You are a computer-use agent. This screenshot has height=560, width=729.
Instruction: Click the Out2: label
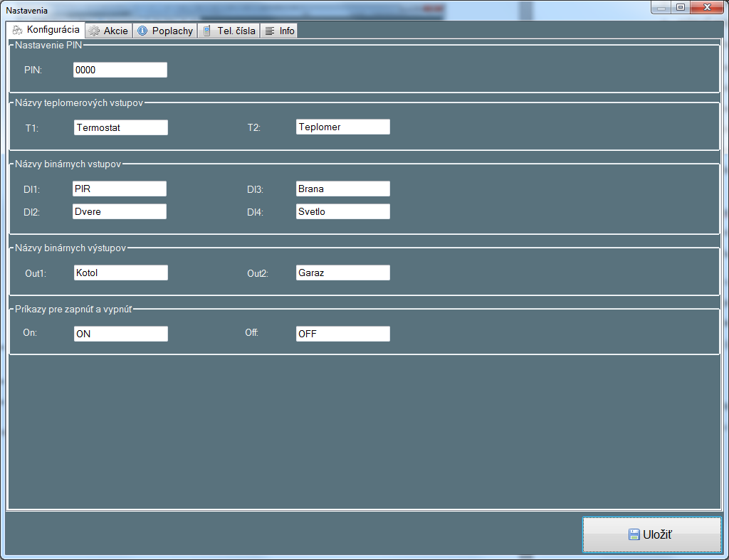click(258, 273)
